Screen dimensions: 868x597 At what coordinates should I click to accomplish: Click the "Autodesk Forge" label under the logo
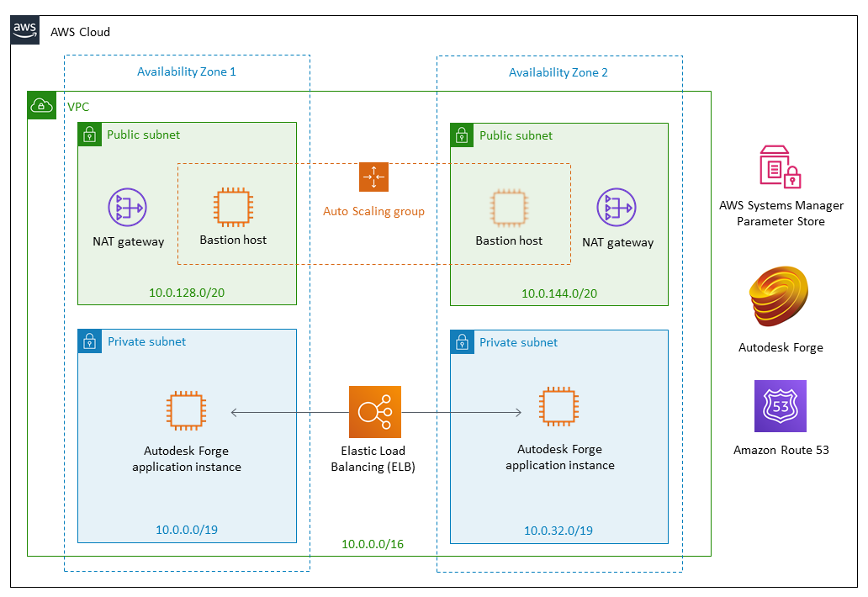click(781, 347)
